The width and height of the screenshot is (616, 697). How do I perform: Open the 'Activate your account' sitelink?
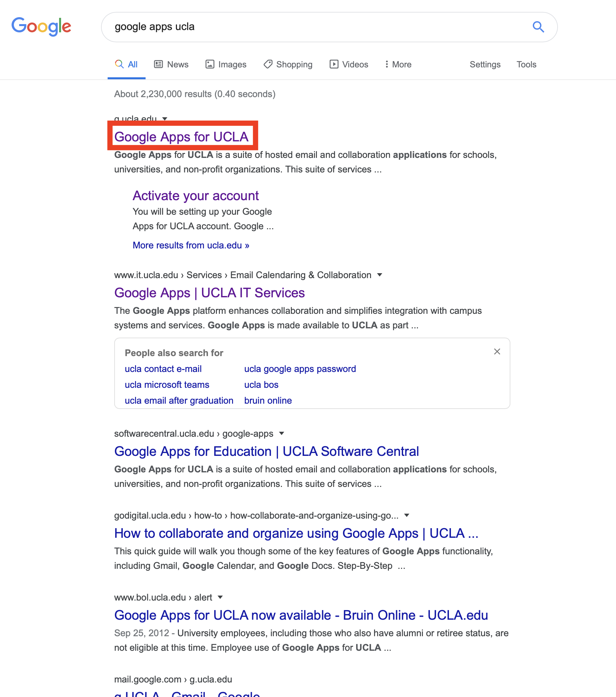tap(195, 196)
